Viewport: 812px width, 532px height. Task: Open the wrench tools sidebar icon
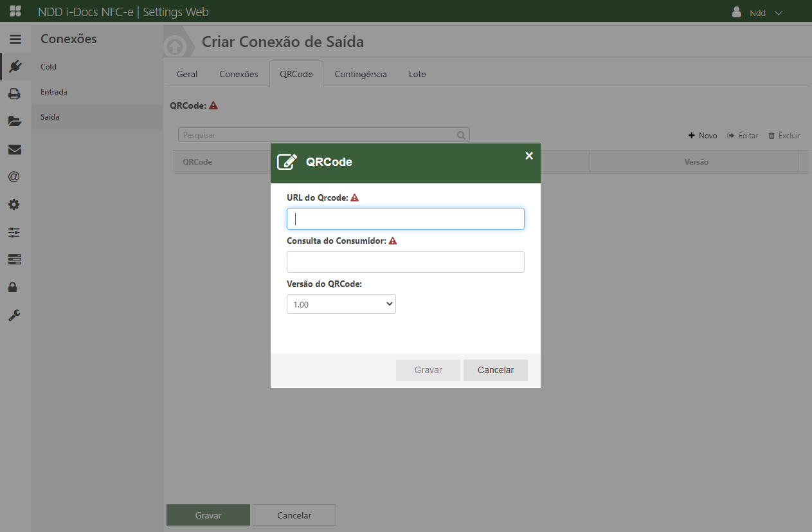(15, 315)
